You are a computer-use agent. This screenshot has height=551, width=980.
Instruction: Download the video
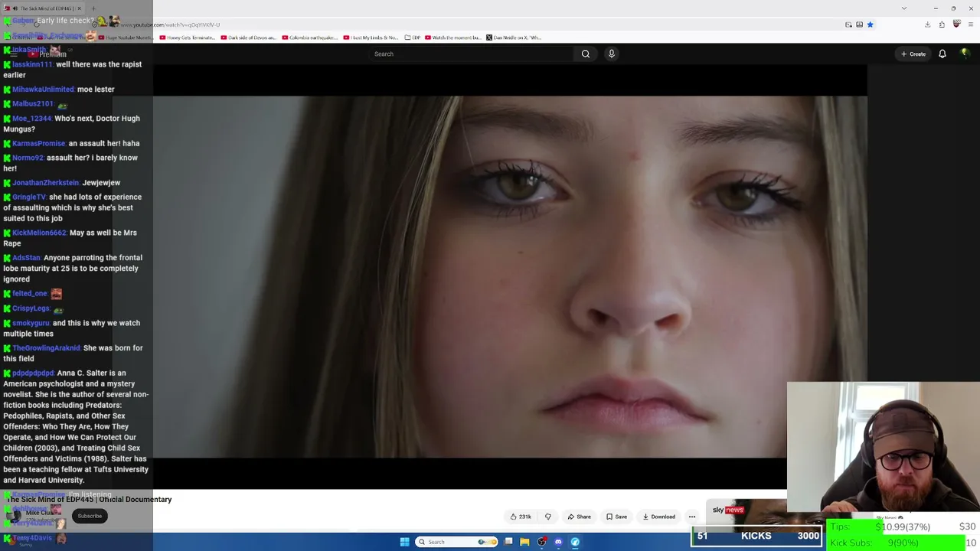coord(658,517)
